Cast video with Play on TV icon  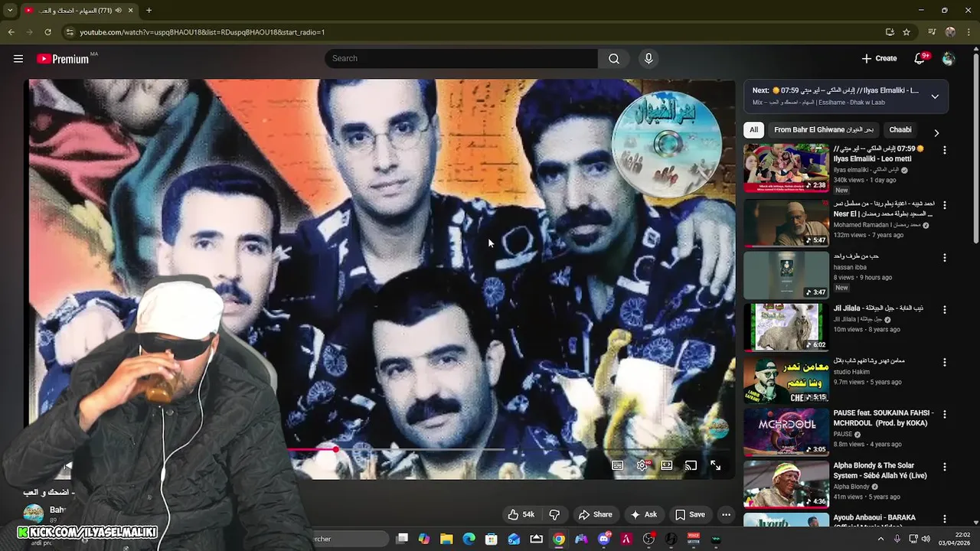(x=691, y=465)
